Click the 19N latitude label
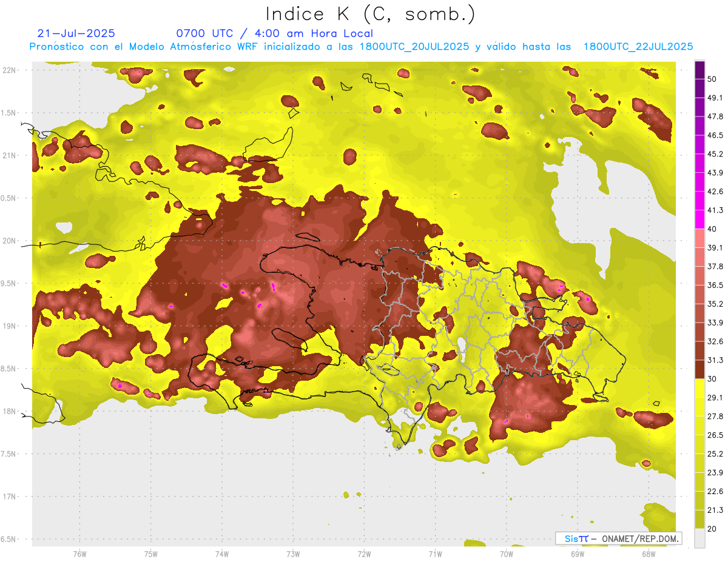 (10, 326)
